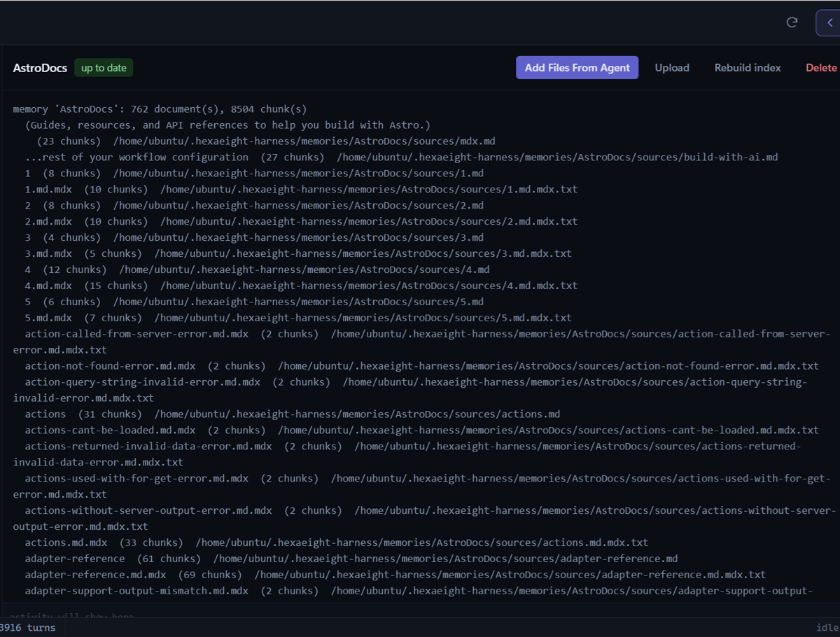Click the 'idle' status indicator
This screenshot has width=840, height=637.
(827, 627)
